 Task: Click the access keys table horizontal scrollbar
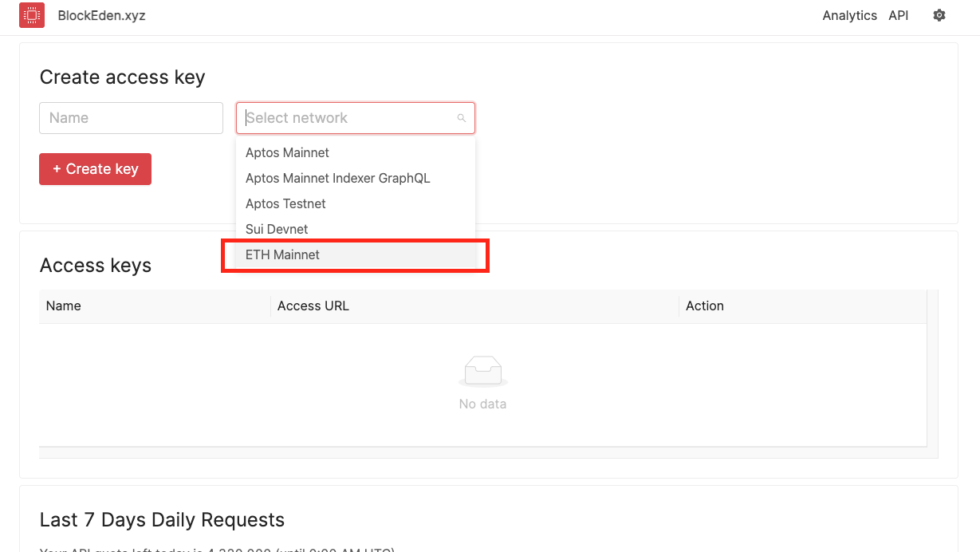pos(482,452)
